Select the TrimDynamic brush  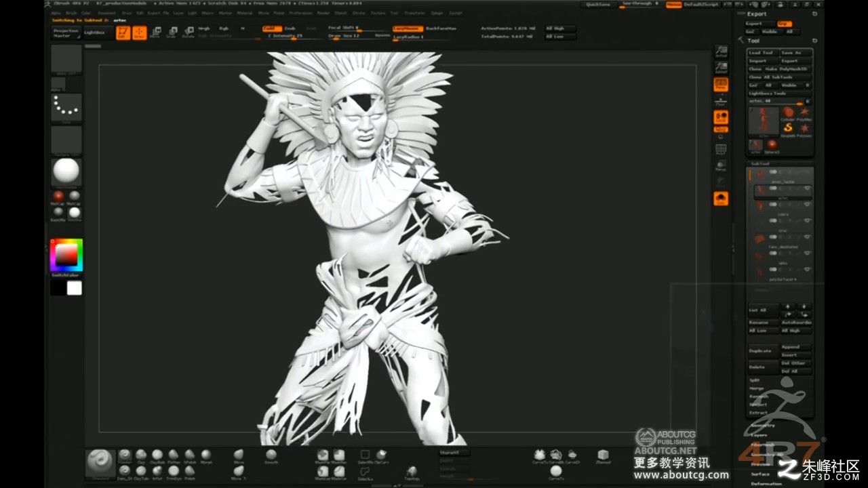174,472
